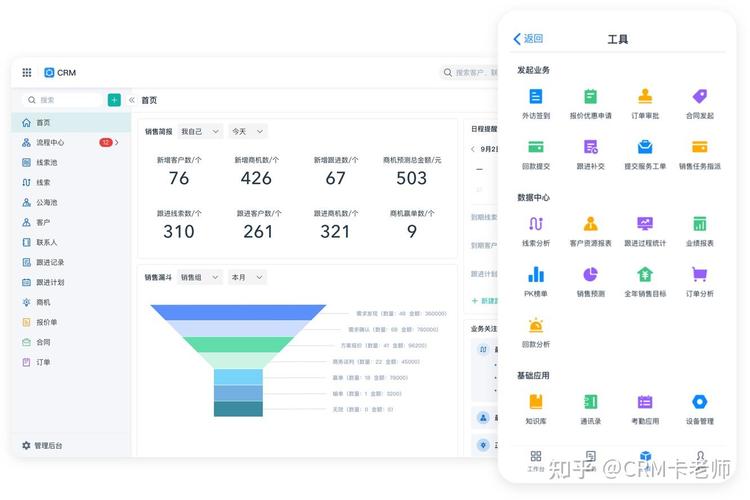Open 管理后台 settings
Screen dimensions: 750x500
point(42,445)
